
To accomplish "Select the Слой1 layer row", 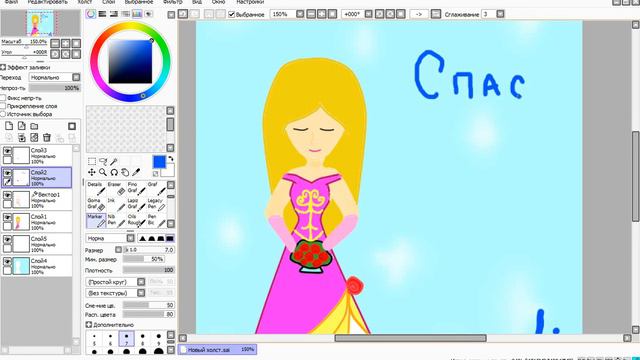I will click(x=37, y=222).
